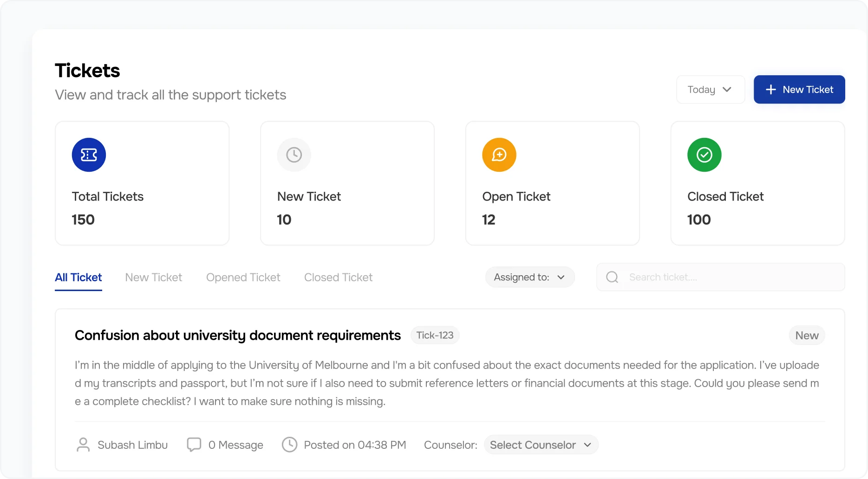The width and height of the screenshot is (868, 479).
Task: Click inside the Search ticket input field
Action: (x=697, y=277)
